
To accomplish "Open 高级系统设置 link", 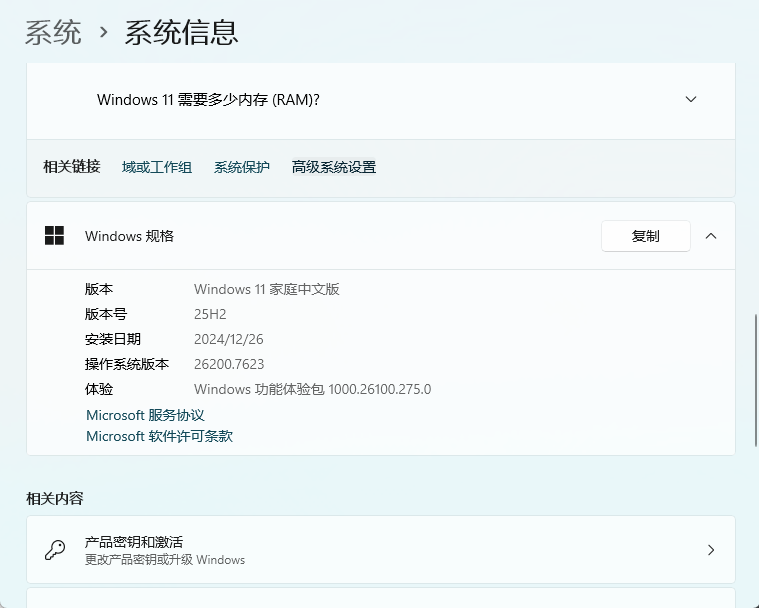I will click(334, 167).
